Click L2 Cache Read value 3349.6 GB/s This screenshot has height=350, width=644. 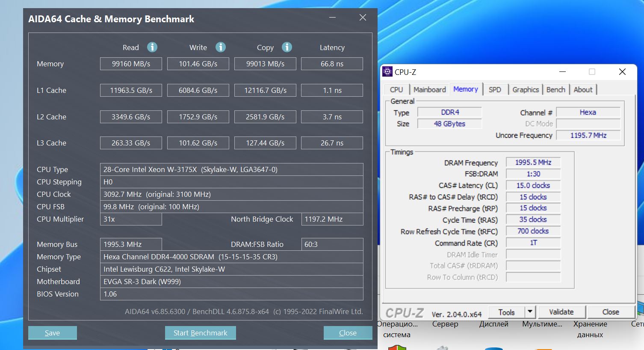131,117
